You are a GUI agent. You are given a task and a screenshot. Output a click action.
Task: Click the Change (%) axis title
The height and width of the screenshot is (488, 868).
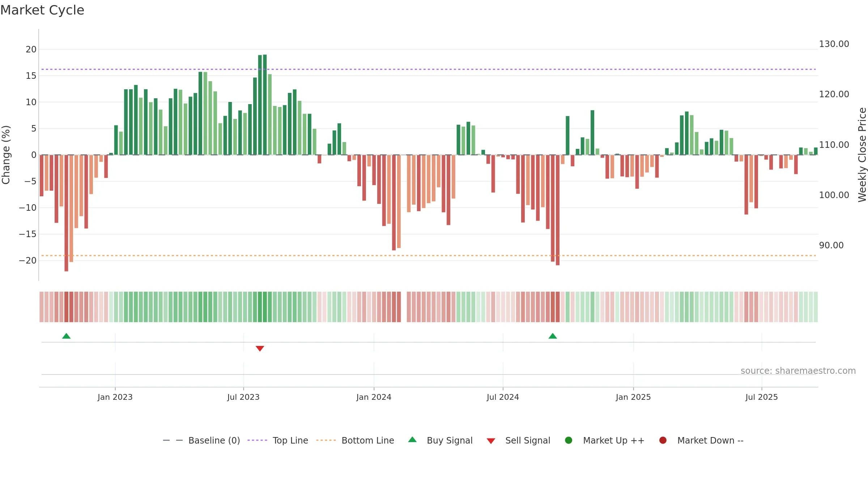[x=6, y=155]
